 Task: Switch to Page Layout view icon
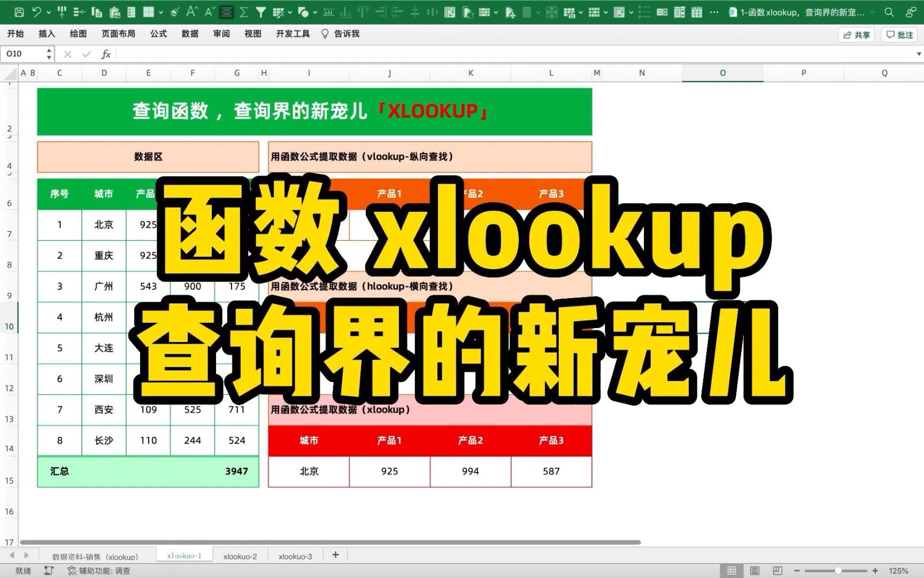click(x=754, y=571)
